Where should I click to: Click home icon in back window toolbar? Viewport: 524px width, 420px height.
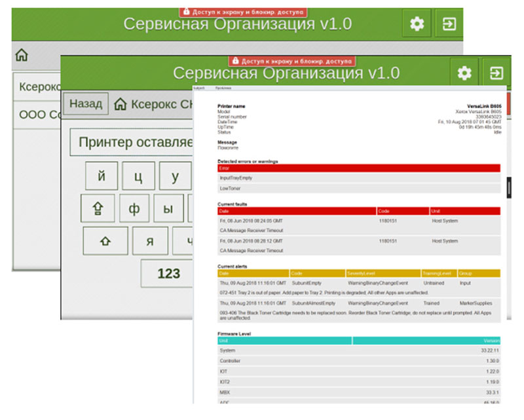click(22, 55)
